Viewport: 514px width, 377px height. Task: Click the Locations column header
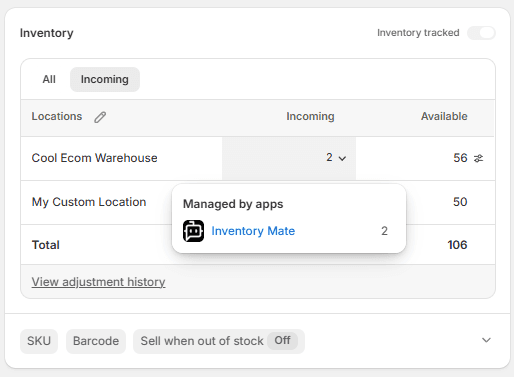pyautogui.click(x=57, y=116)
